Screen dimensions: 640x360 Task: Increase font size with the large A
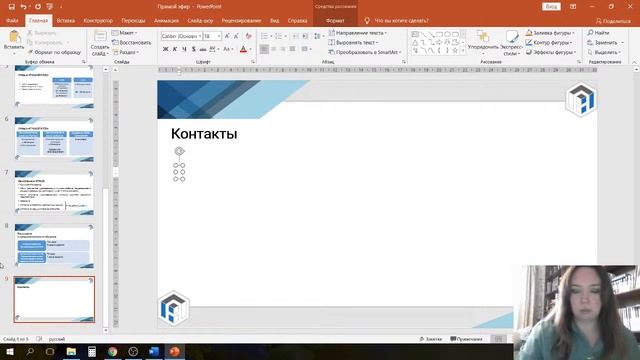(x=227, y=36)
